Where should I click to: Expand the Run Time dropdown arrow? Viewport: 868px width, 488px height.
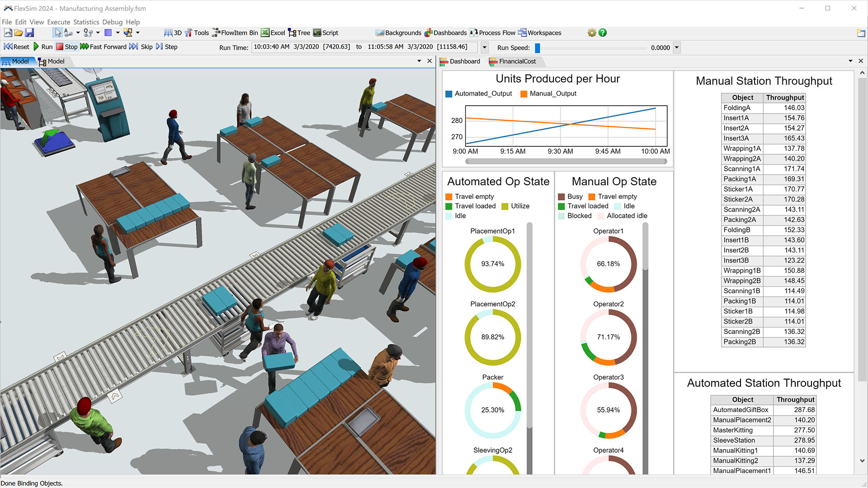tap(485, 47)
